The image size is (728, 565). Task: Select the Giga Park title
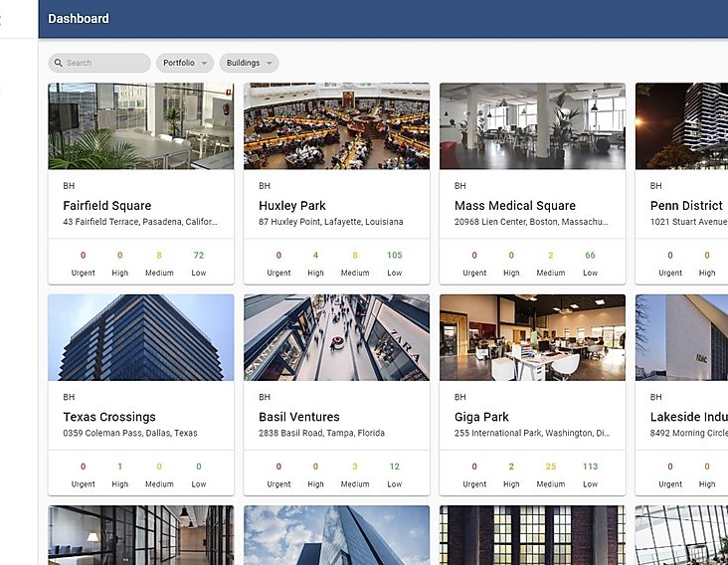[x=481, y=417]
